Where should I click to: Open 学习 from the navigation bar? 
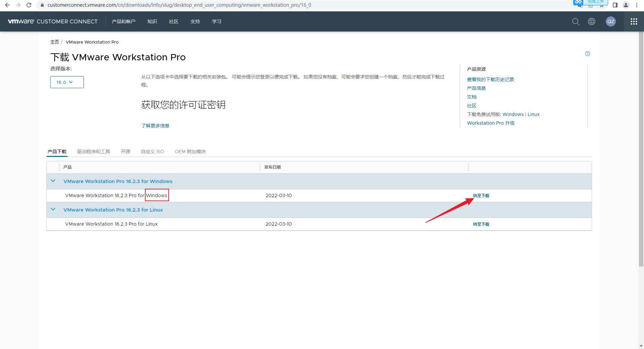click(x=216, y=21)
